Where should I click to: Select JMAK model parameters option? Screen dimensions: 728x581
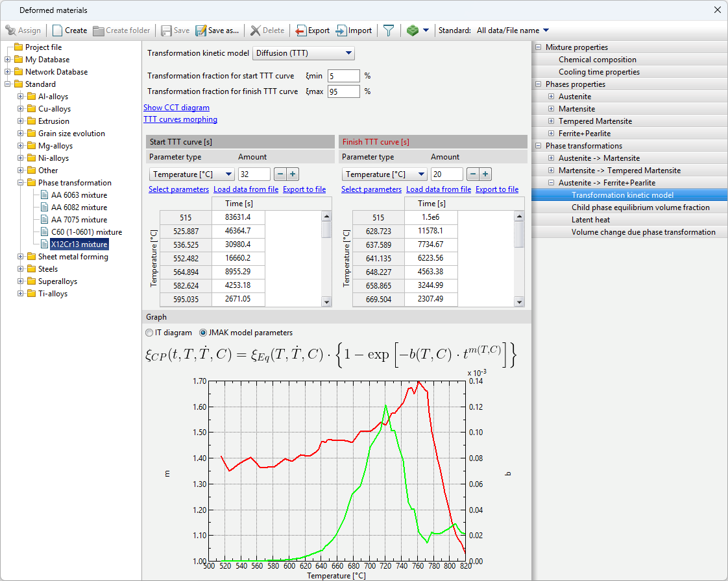coord(203,333)
